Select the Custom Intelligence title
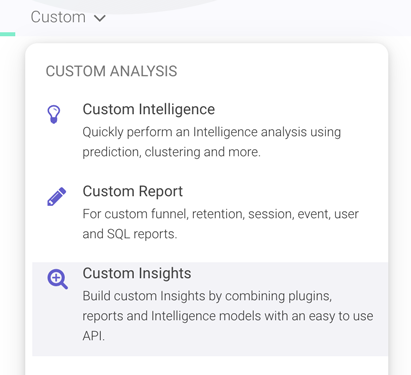 point(149,109)
